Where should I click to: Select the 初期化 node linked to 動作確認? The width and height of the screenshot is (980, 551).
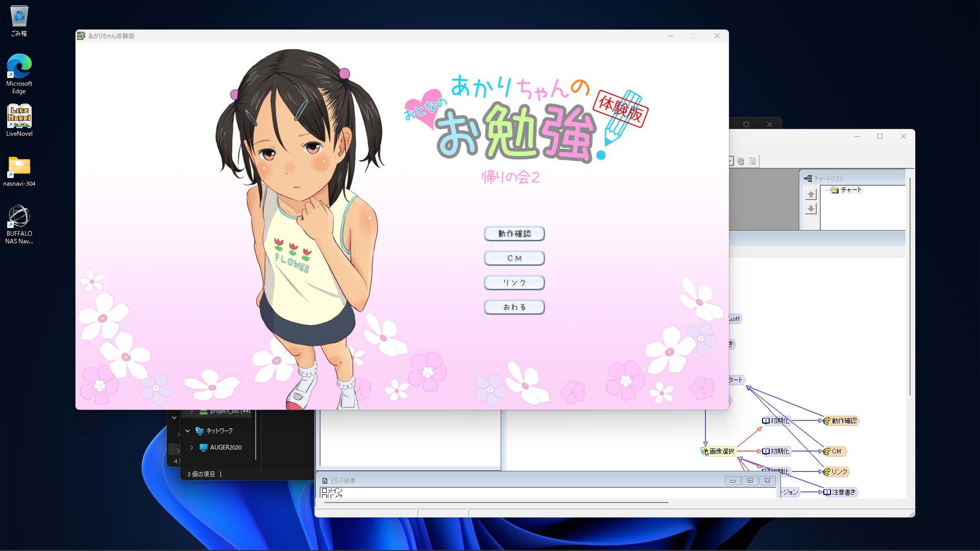click(776, 421)
